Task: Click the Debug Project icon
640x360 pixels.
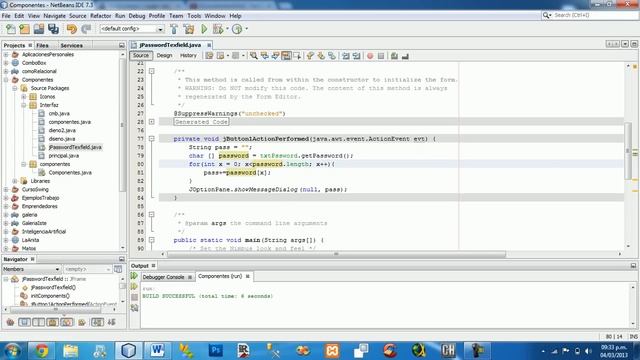Action: point(218,29)
